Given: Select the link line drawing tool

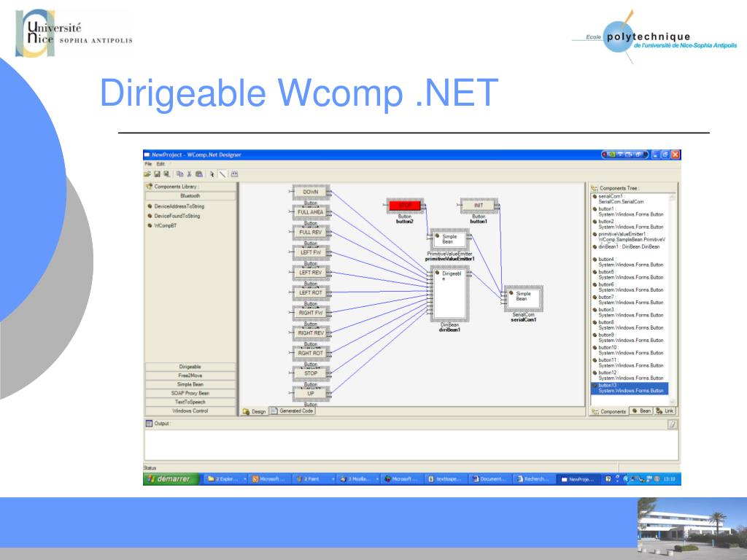Looking at the screenshot, I should (x=222, y=174).
